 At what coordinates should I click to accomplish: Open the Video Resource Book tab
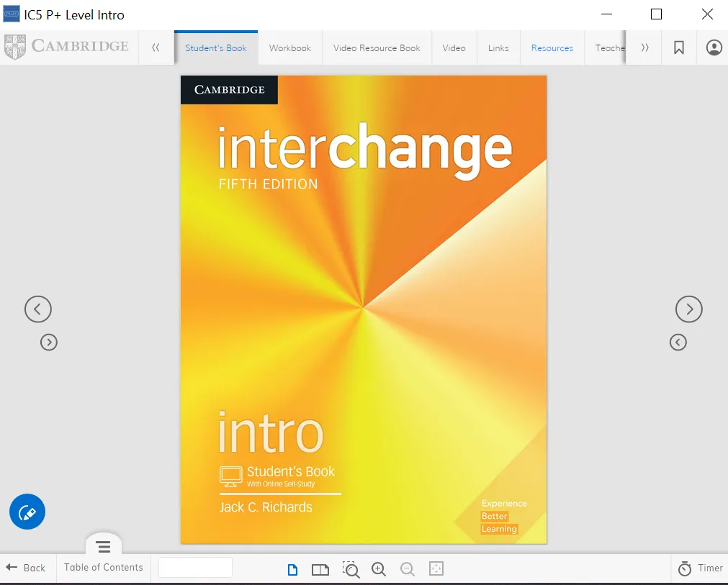[x=377, y=47]
